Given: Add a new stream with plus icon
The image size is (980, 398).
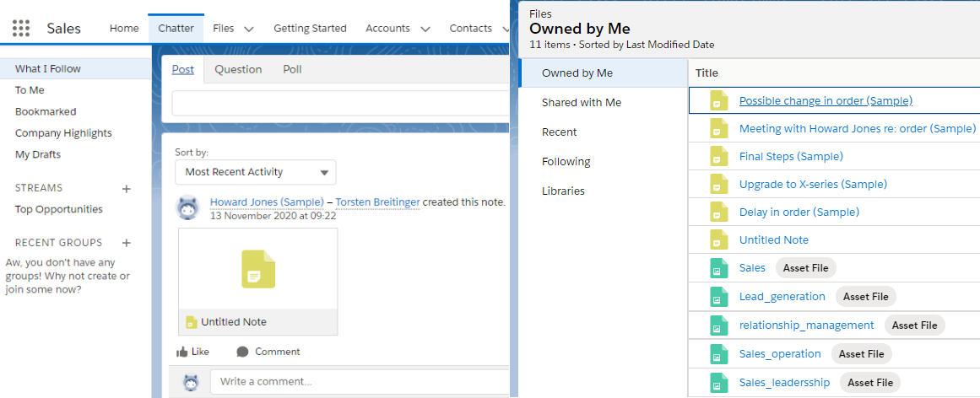Looking at the screenshot, I should 127,188.
